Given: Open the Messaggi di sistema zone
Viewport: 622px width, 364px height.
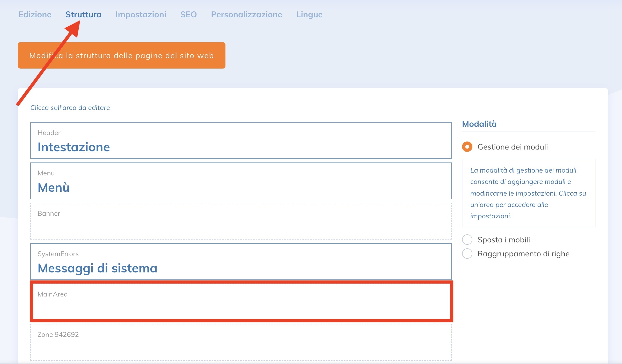Looking at the screenshot, I should tap(241, 262).
